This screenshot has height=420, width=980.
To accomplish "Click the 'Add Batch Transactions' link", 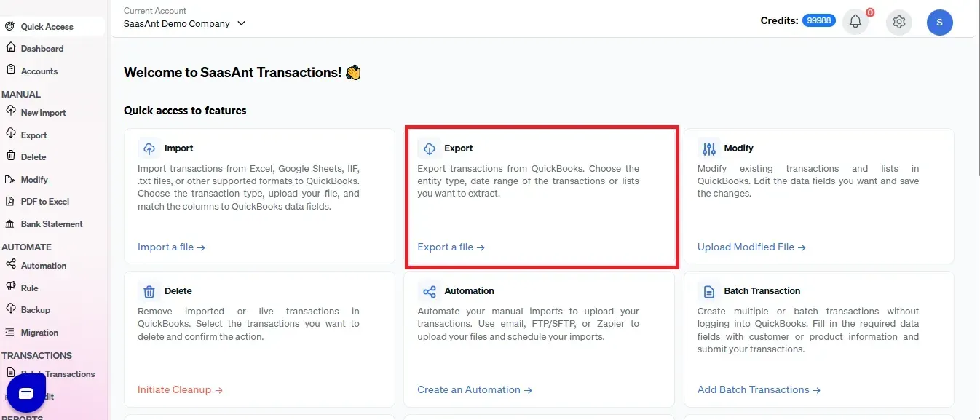I will click(759, 390).
